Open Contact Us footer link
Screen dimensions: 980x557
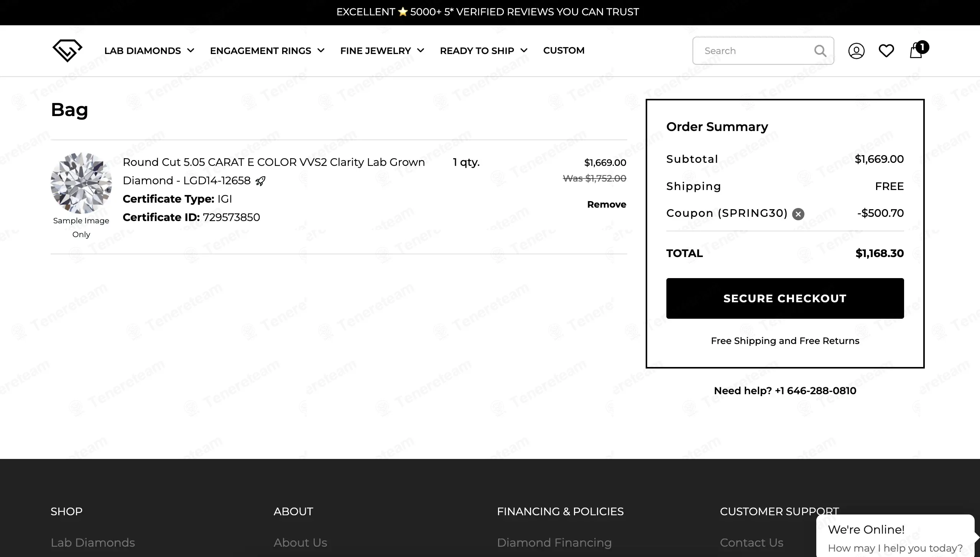pos(751,543)
